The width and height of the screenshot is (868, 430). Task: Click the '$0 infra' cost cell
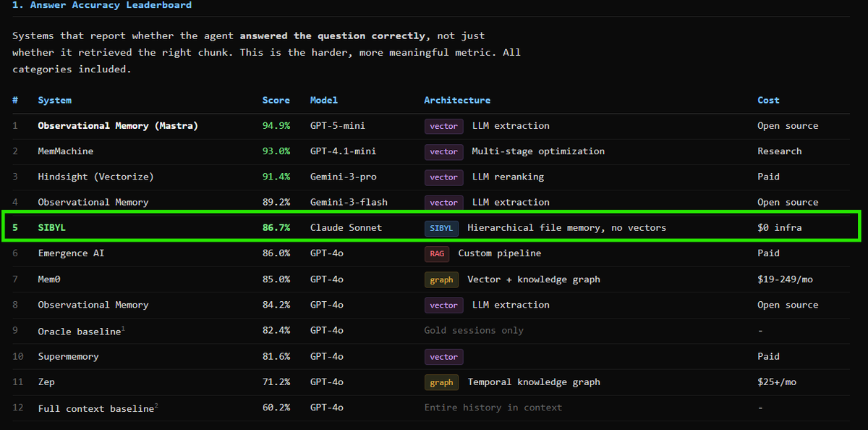click(780, 227)
